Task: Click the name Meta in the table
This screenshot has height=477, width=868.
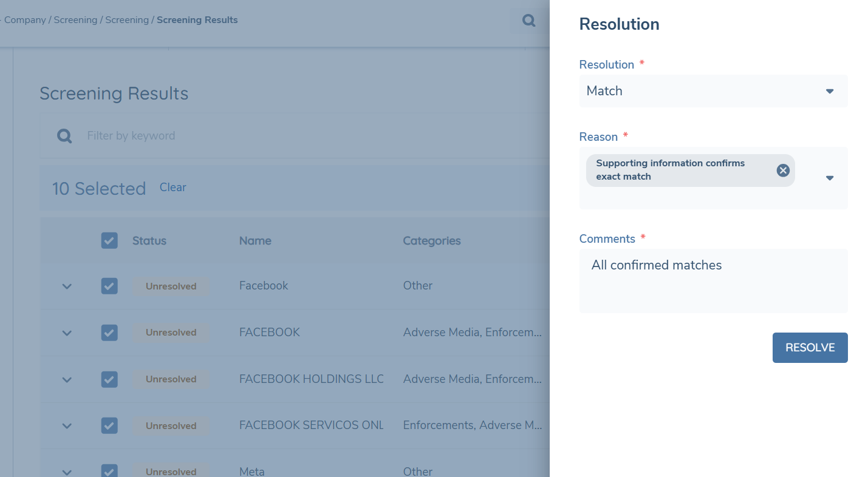Action: [x=252, y=472]
